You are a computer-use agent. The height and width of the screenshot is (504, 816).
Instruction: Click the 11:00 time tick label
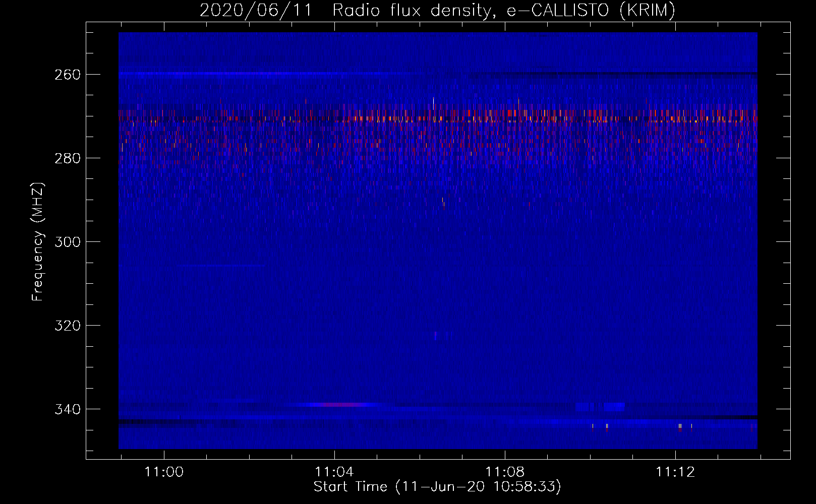(x=164, y=472)
